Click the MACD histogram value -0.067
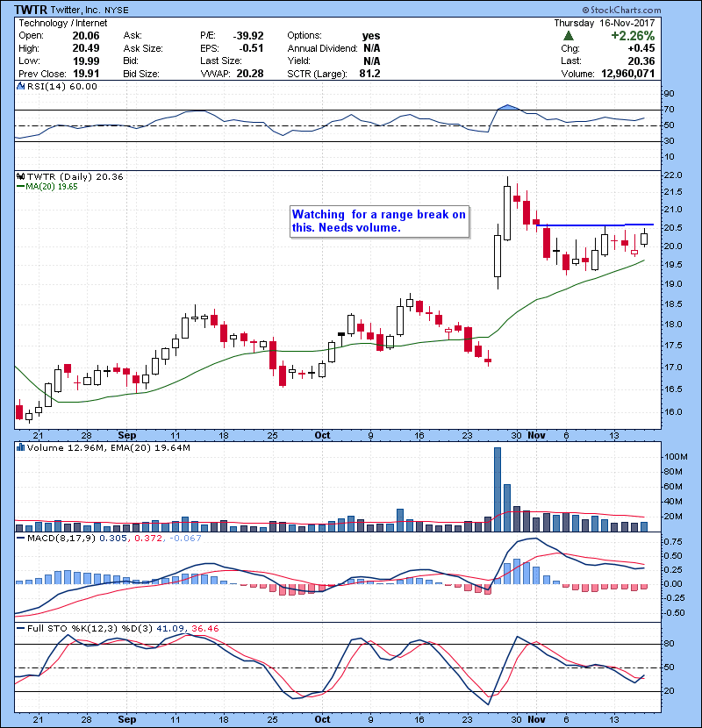This screenshot has width=702, height=728. tap(185, 539)
